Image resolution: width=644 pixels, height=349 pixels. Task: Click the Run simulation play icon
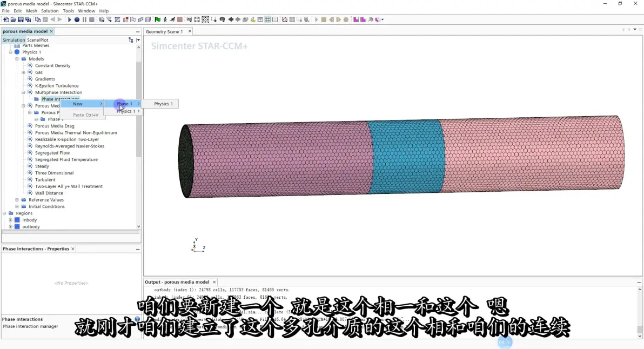(69, 19)
